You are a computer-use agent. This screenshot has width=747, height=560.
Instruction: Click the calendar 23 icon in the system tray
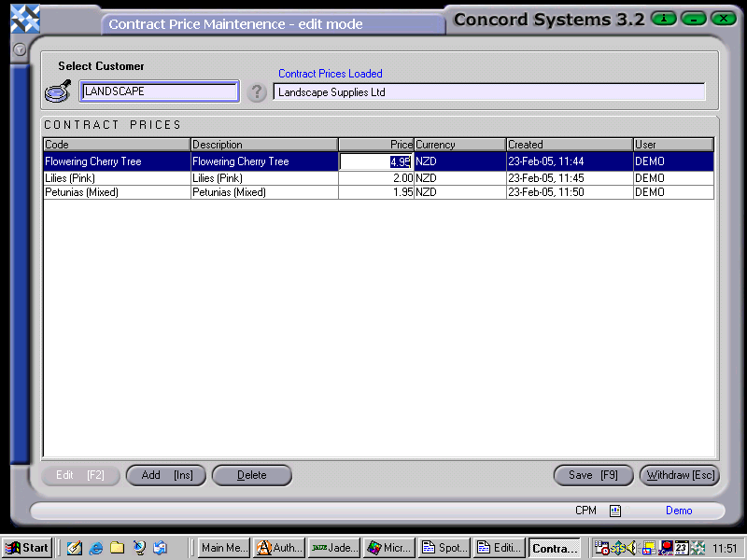683,548
